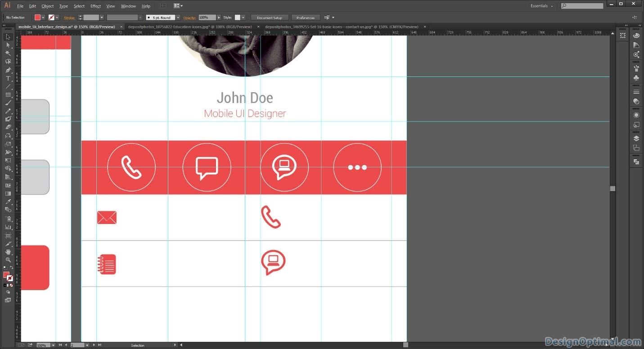The height and width of the screenshot is (349, 644).
Task: Open the stroke color dropdown arrow
Action: coord(57,18)
